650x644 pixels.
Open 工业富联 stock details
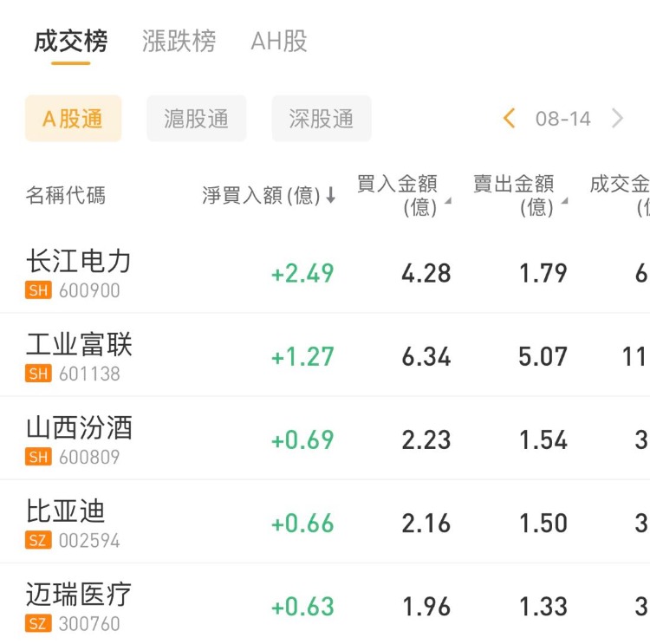click(x=79, y=344)
